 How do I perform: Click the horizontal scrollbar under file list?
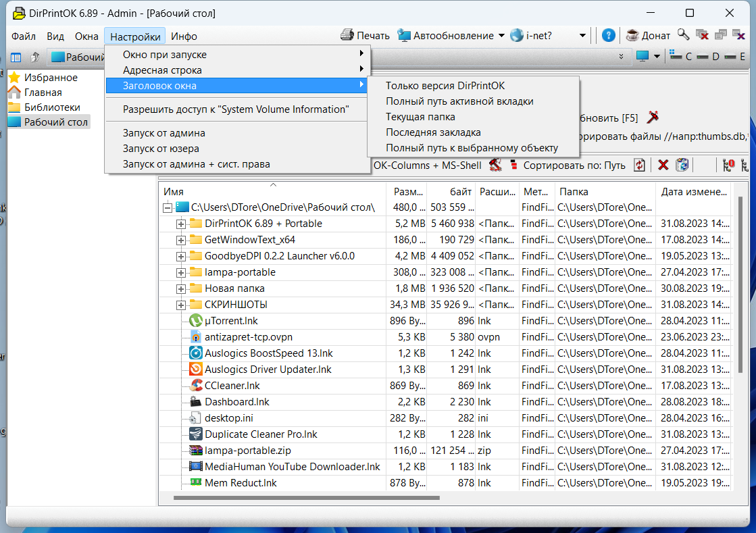coord(307,498)
